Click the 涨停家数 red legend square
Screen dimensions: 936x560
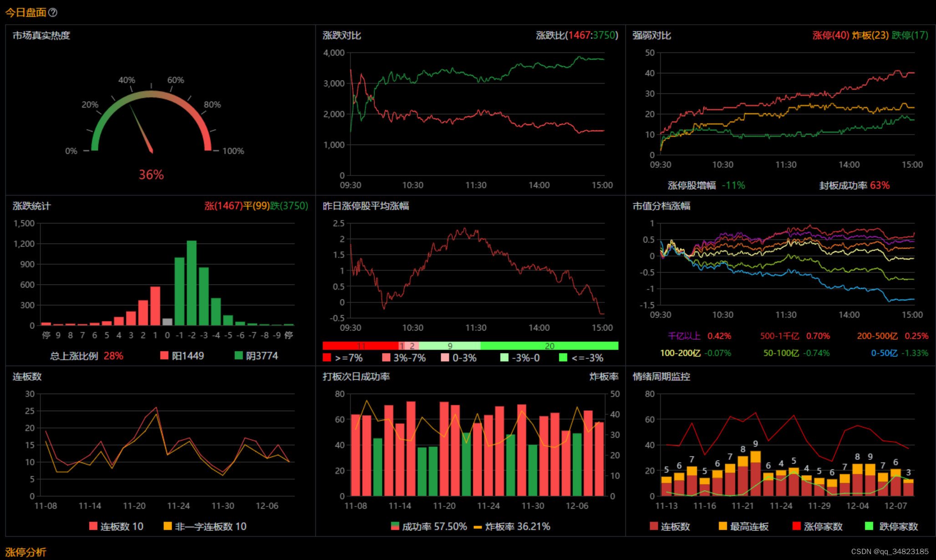coord(796,526)
